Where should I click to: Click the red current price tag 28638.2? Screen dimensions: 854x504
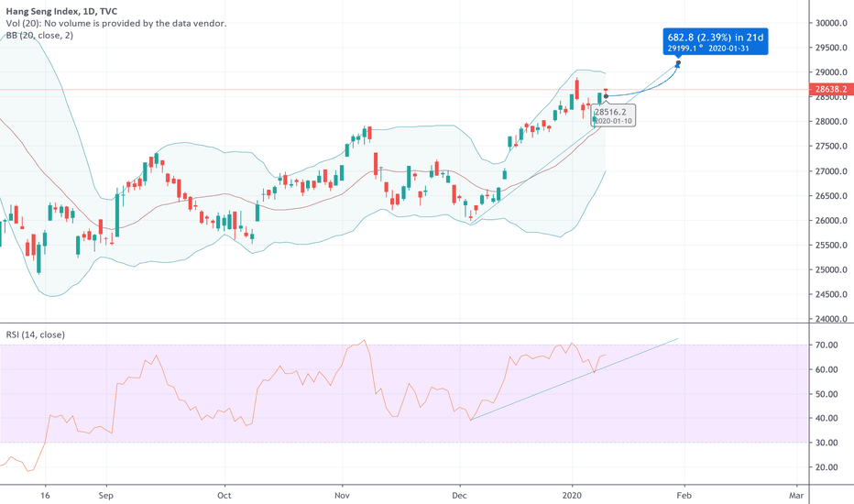830,90
